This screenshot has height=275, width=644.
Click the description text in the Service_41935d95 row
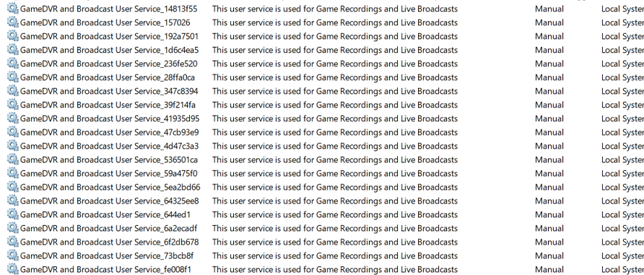tap(335, 118)
